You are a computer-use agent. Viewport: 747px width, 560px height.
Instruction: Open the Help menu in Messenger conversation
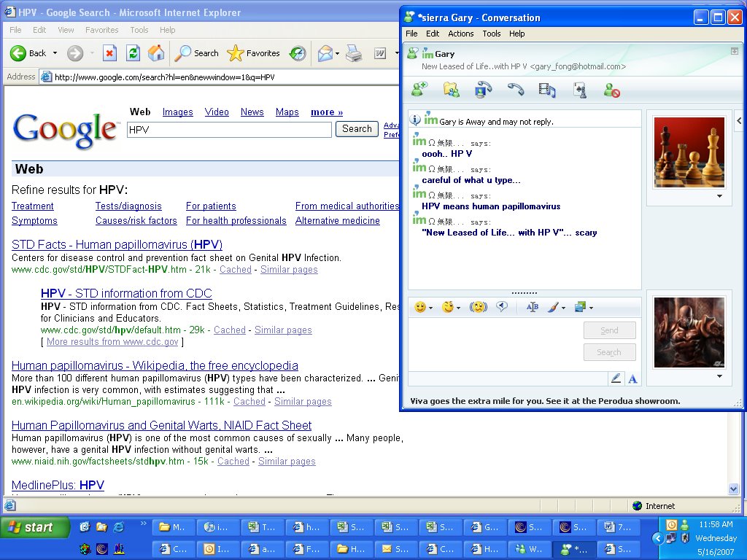(517, 34)
